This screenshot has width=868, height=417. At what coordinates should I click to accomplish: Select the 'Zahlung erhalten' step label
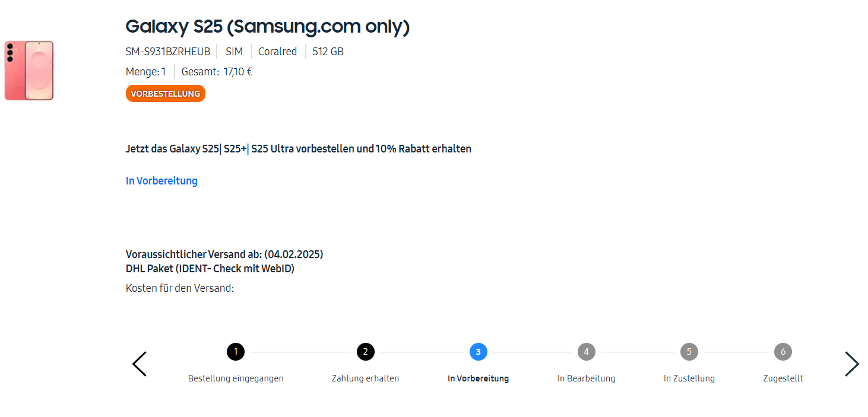click(365, 378)
